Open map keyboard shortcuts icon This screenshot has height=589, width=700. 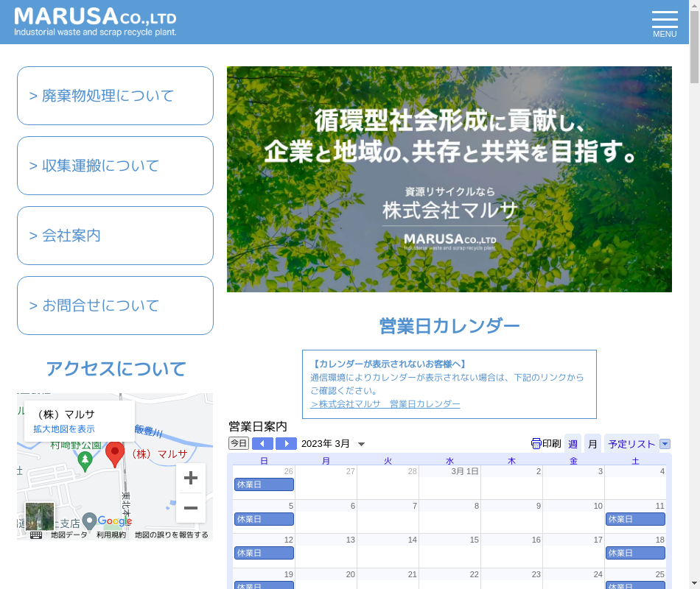(36, 535)
